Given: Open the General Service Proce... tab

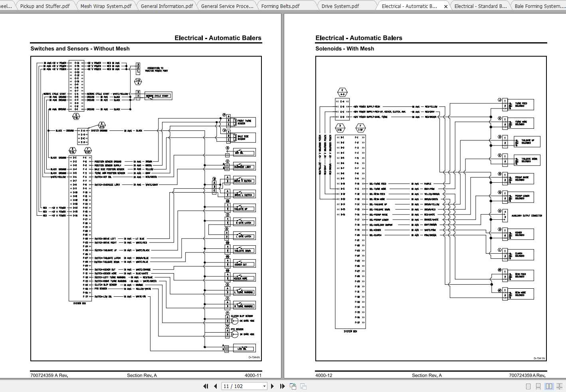Looking at the screenshot, I should pos(227,6).
